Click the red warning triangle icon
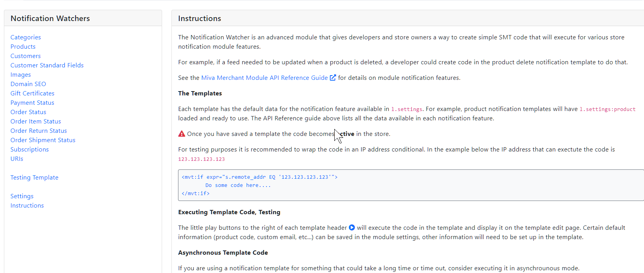 pyautogui.click(x=182, y=134)
